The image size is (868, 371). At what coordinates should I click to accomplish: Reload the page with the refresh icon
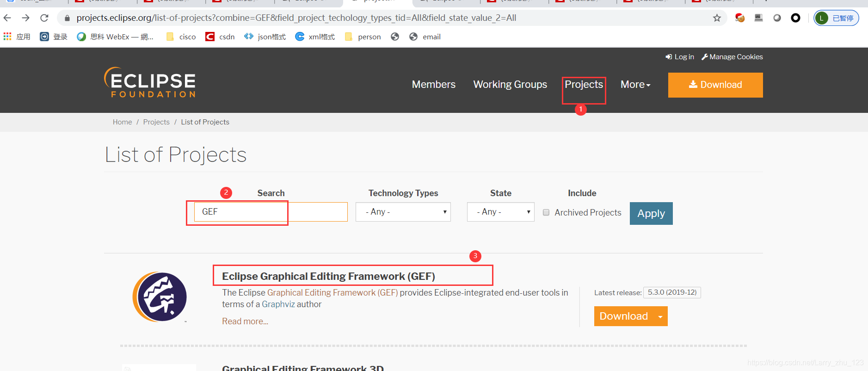click(x=44, y=18)
